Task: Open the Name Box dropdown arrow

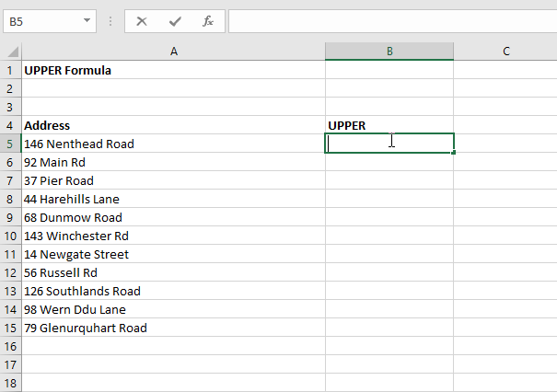Action: click(87, 20)
